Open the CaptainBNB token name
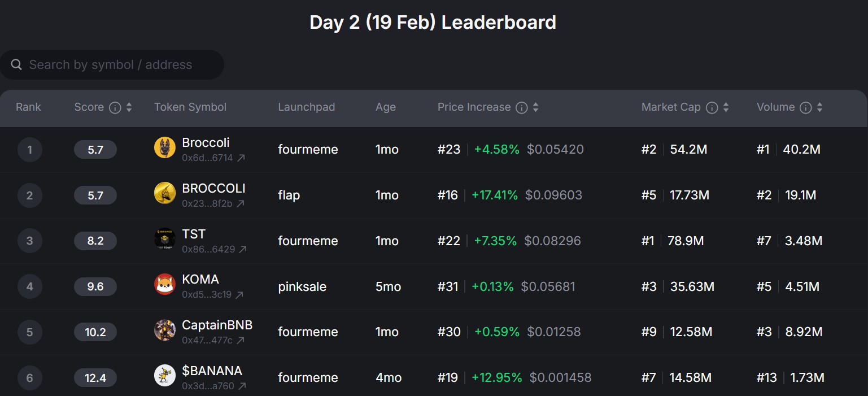Image resolution: width=868 pixels, height=396 pixels. click(x=217, y=325)
